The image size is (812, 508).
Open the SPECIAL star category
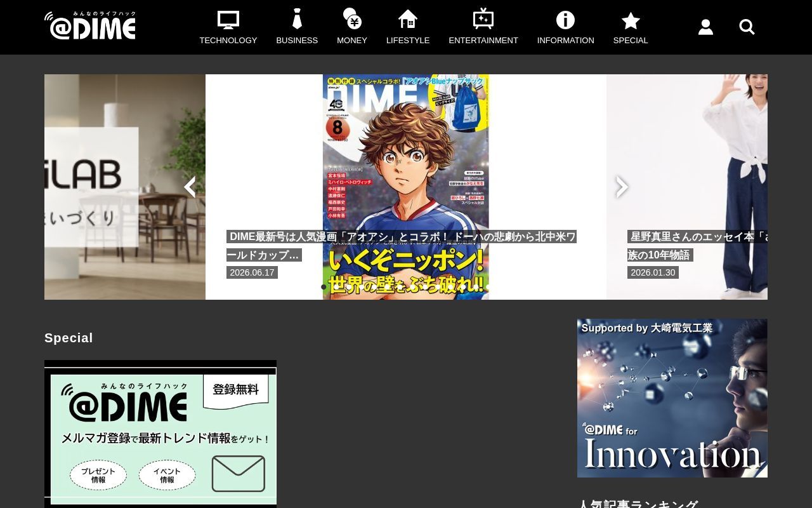(631, 27)
